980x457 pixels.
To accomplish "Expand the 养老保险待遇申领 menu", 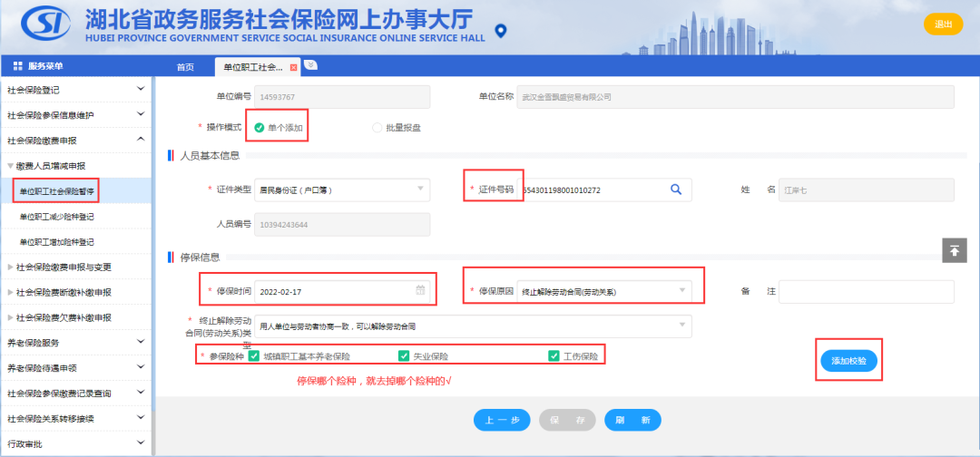I will [75, 368].
